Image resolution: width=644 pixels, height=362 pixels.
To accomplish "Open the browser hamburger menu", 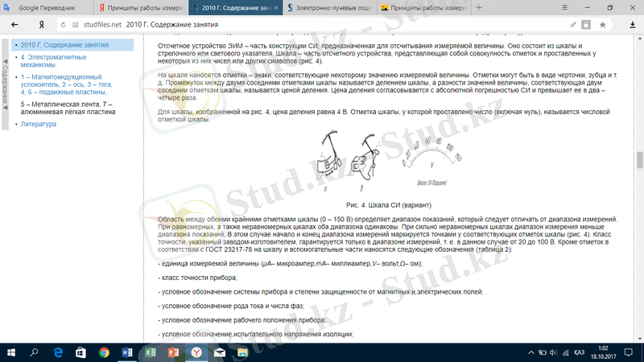I will [565, 7].
